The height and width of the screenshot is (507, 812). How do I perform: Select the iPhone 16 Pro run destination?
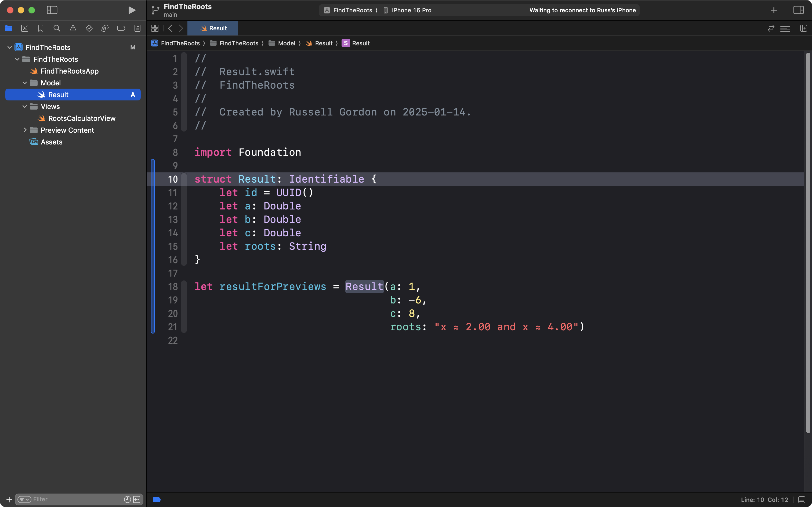[411, 10]
